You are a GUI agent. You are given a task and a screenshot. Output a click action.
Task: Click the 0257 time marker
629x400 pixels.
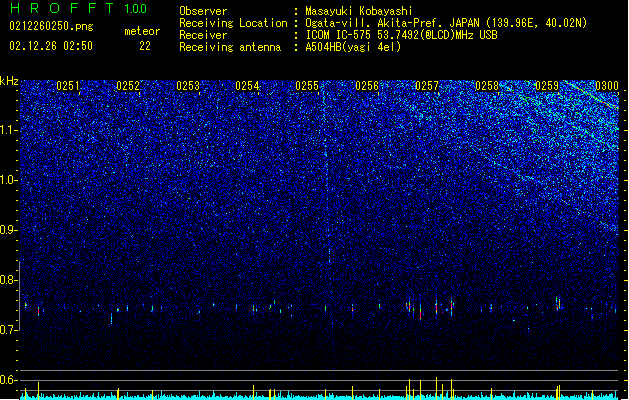coord(427,86)
